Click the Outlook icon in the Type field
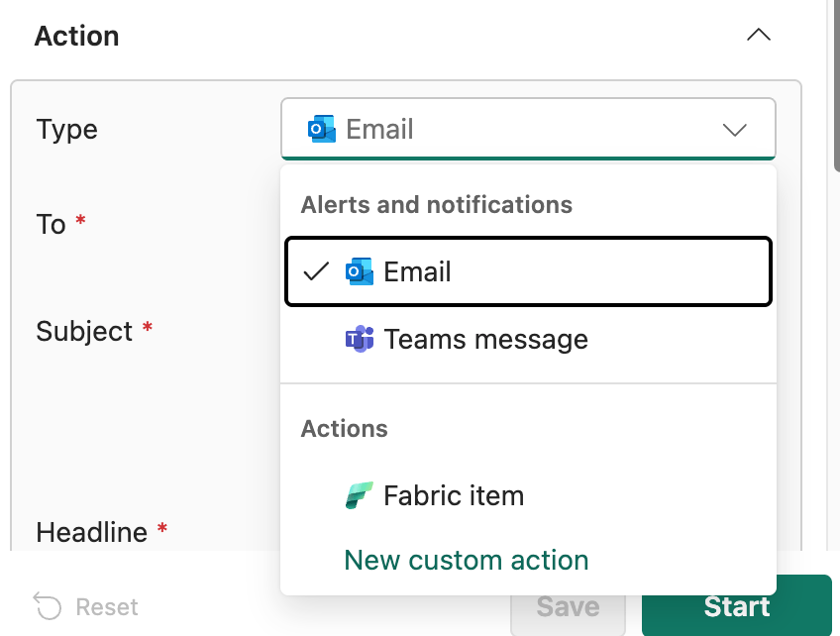 (x=321, y=129)
